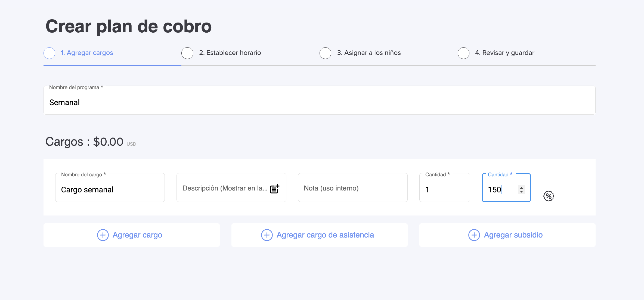Click plus icon beside Agregar cargo de asistencia

267,235
